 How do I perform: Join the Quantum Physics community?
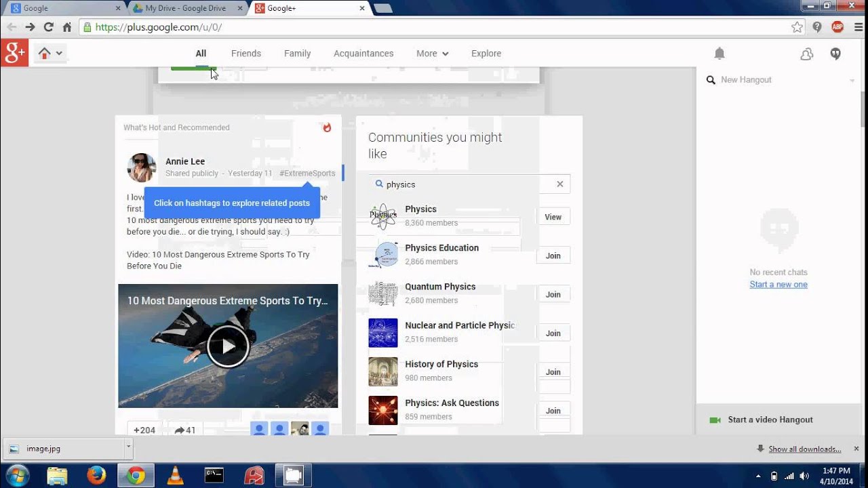553,294
